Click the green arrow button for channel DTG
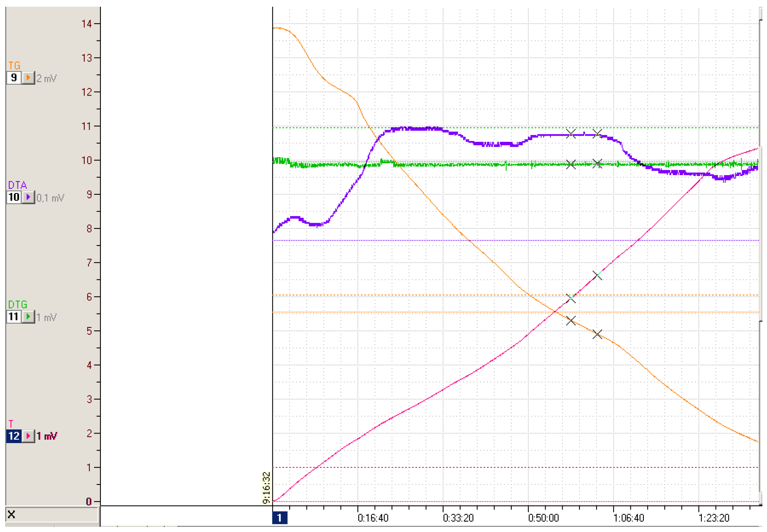The height and width of the screenshot is (532, 767). [x=28, y=316]
